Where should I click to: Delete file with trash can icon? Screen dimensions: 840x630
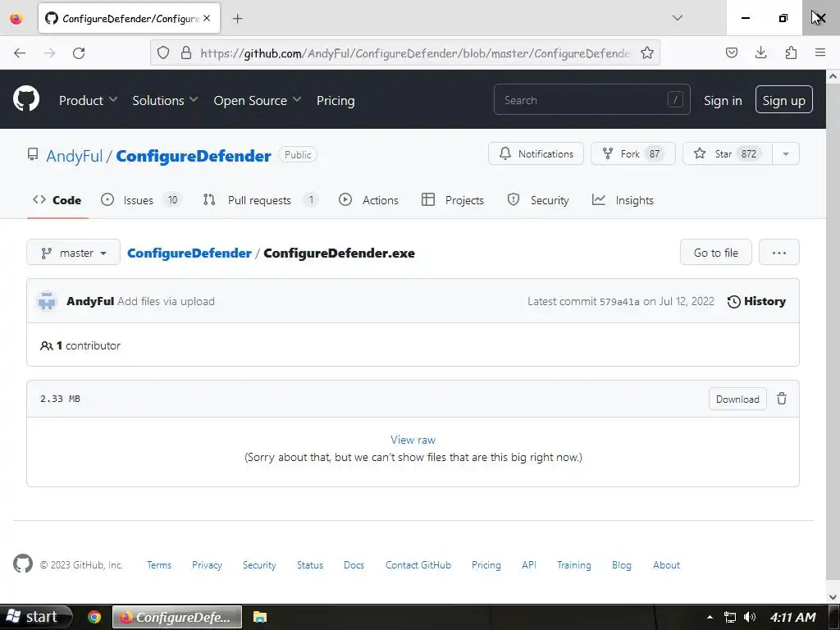[x=782, y=399]
